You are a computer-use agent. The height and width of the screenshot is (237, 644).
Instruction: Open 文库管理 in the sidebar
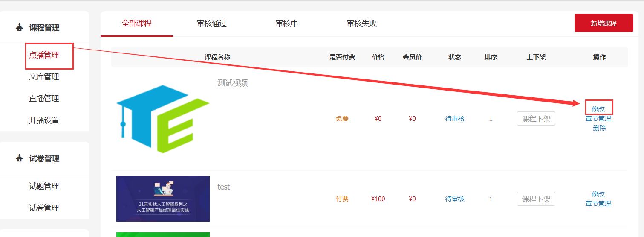click(44, 77)
